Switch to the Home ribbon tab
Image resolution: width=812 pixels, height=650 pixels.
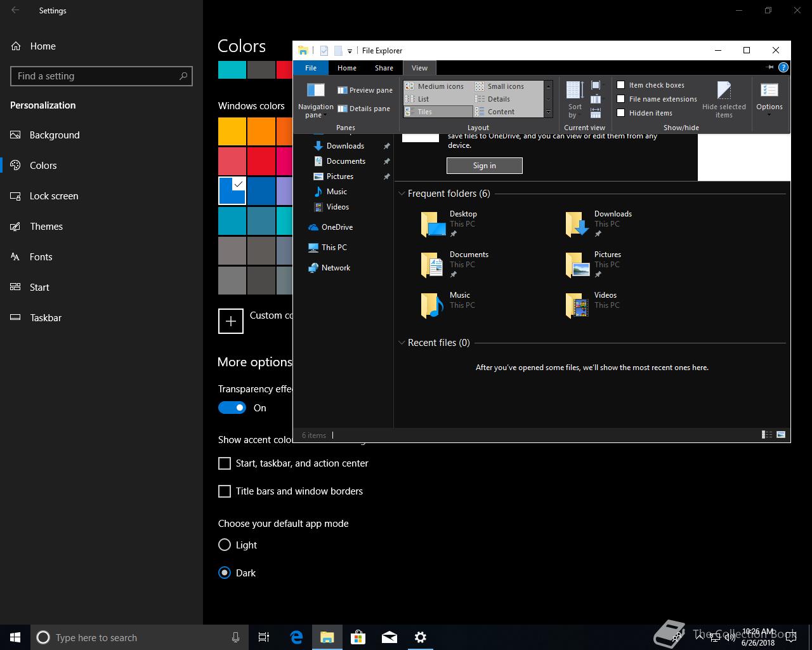[x=347, y=68]
